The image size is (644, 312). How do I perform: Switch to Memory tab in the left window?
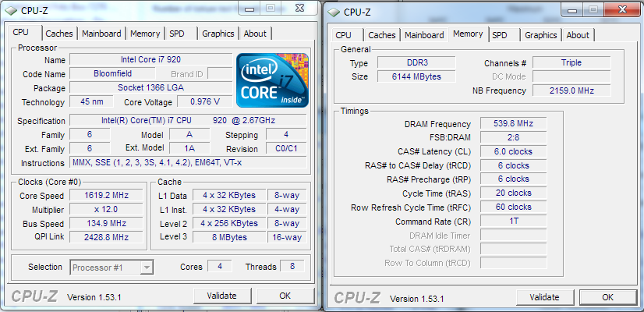[x=145, y=34]
